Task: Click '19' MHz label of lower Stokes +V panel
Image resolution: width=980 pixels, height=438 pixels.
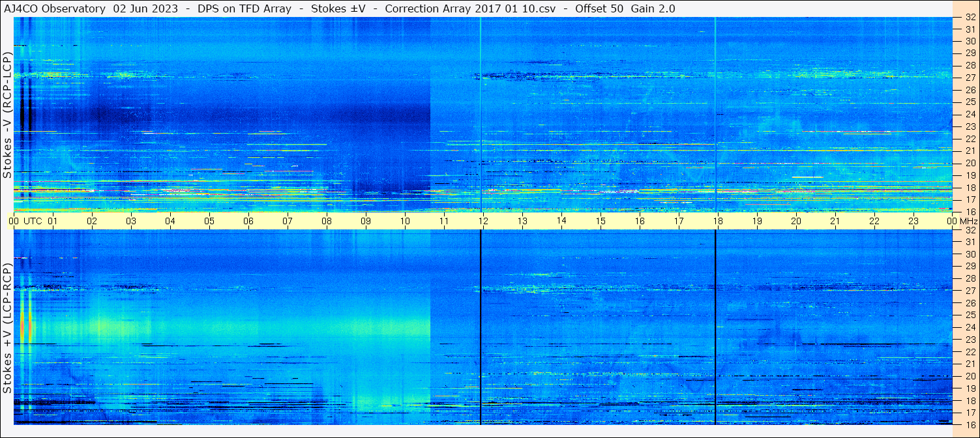Action: point(970,388)
